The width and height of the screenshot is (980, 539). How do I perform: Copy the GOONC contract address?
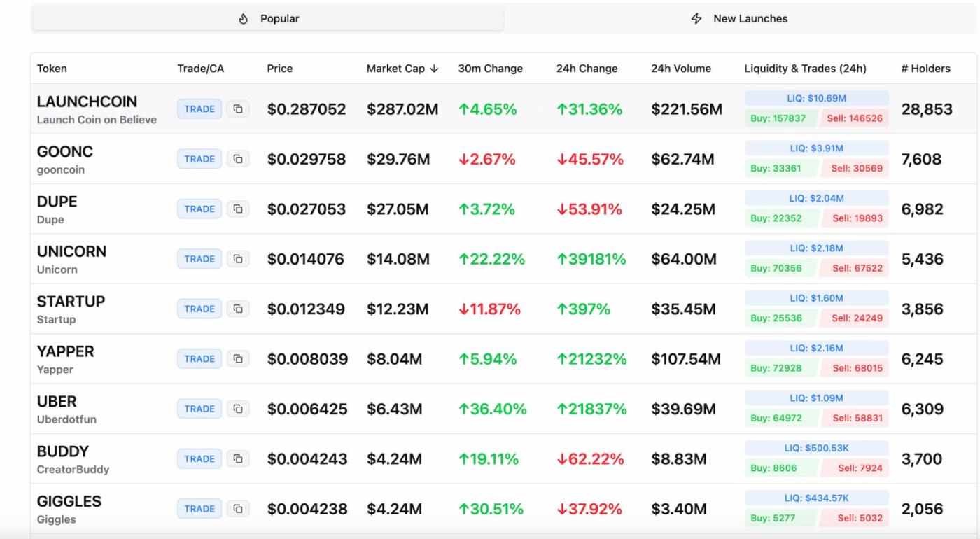click(x=238, y=159)
